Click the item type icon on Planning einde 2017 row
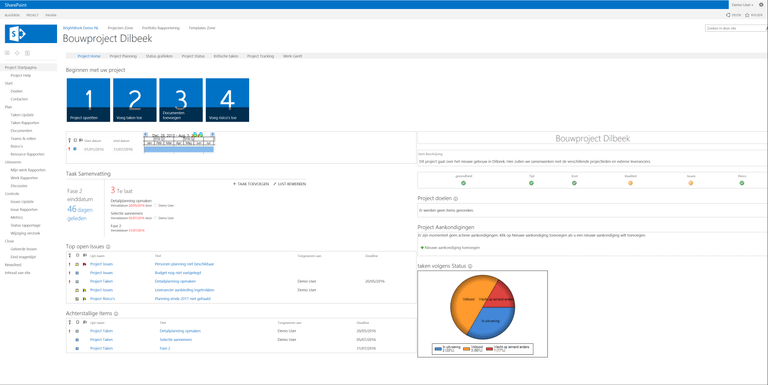 pyautogui.click(x=77, y=299)
